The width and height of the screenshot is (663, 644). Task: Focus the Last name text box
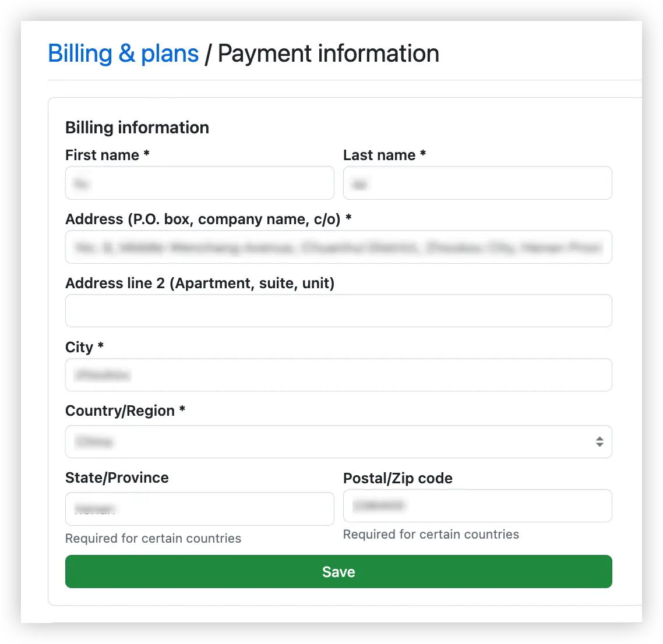click(x=477, y=183)
